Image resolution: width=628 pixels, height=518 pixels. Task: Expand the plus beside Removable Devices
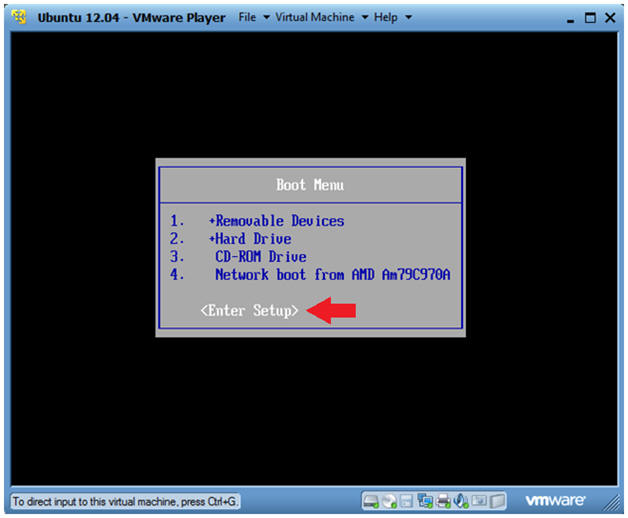tap(212, 221)
